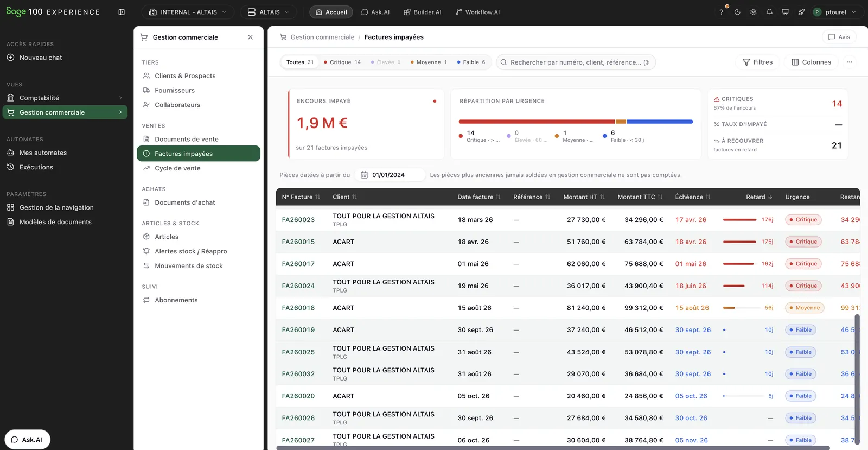Open ALTAIS database dropdown
The height and width of the screenshot is (450, 868).
click(269, 12)
